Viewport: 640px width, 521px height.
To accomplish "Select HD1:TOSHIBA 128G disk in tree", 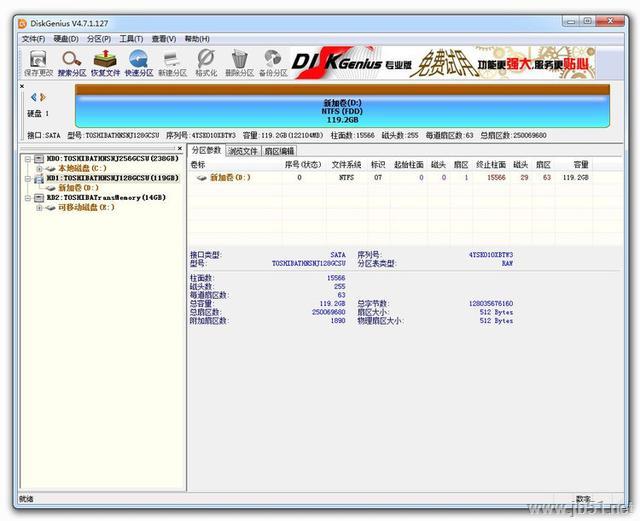I will pos(113,178).
